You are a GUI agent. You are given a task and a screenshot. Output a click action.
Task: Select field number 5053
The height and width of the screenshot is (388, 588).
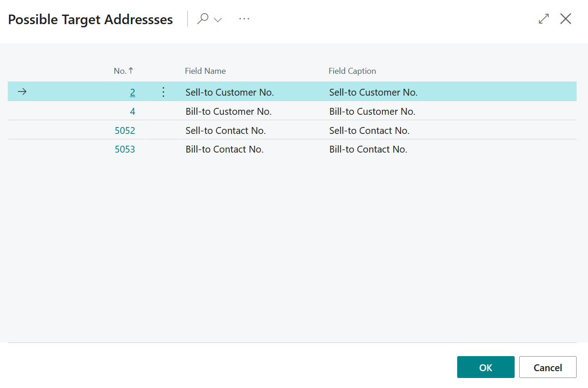click(125, 149)
